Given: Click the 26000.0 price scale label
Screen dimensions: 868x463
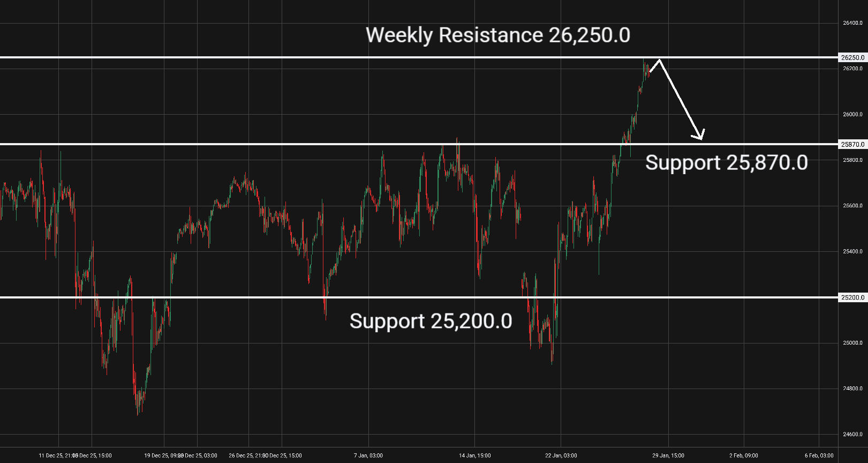Looking at the screenshot, I should (x=852, y=114).
